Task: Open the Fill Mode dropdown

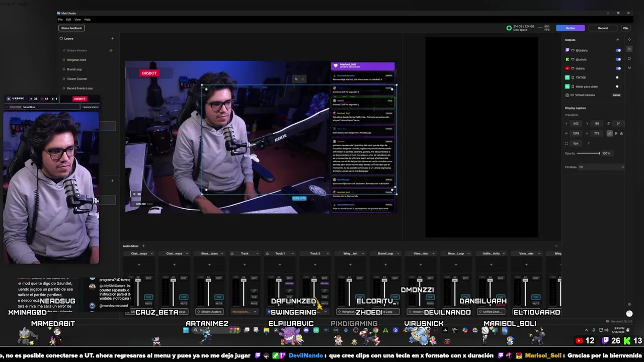Action: (x=601, y=167)
